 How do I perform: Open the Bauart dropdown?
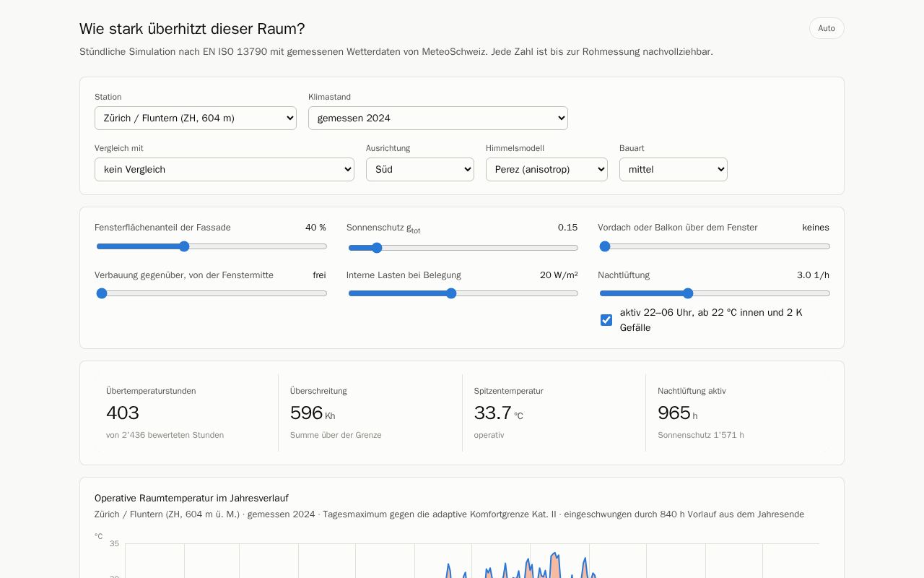674,169
